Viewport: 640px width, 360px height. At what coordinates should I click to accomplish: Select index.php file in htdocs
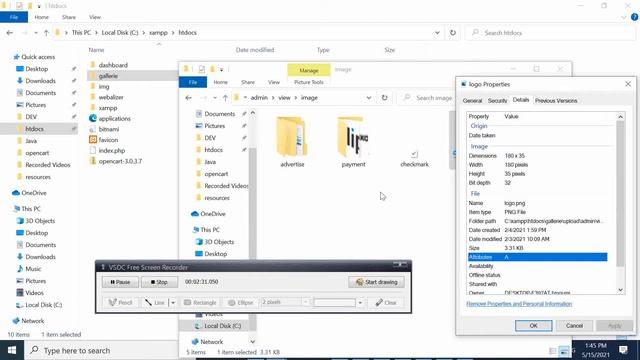point(111,151)
